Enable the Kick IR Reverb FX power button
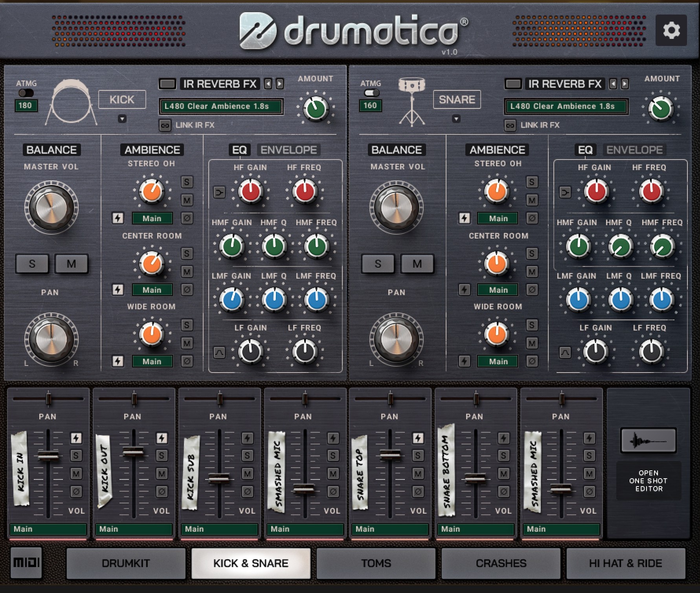Viewport: 700px width, 593px height. 167,84
